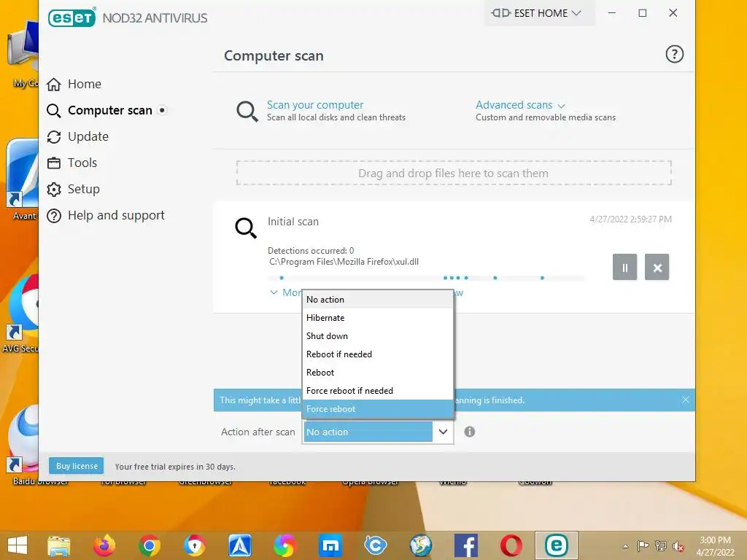Choose Force reboot if needed

(378, 391)
